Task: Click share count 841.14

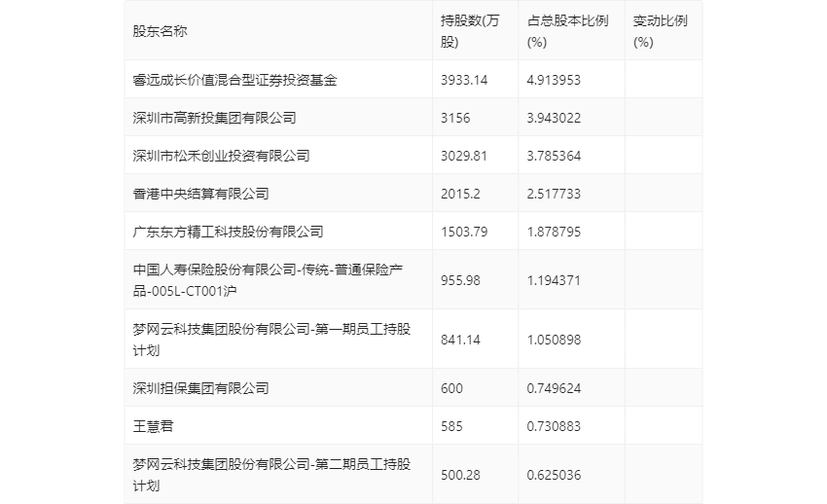Action: click(460, 340)
